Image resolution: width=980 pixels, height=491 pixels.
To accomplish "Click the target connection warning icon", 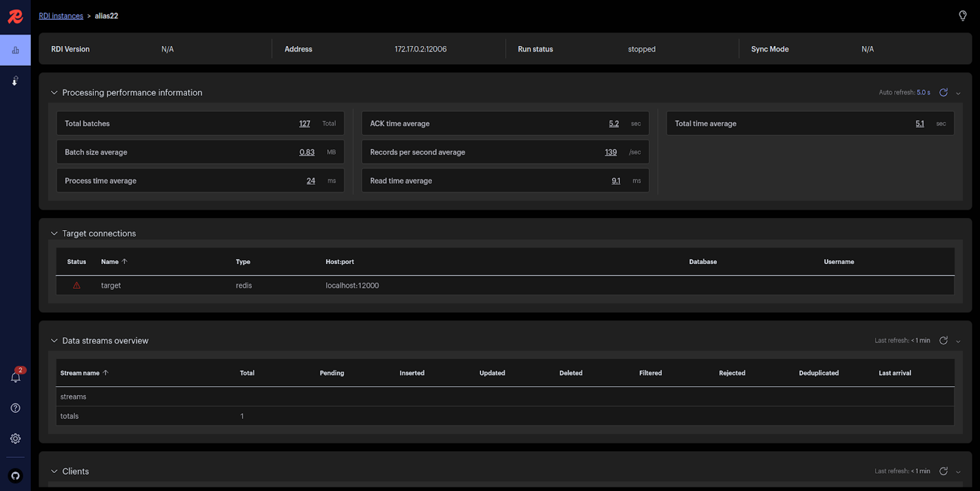I will (x=77, y=285).
